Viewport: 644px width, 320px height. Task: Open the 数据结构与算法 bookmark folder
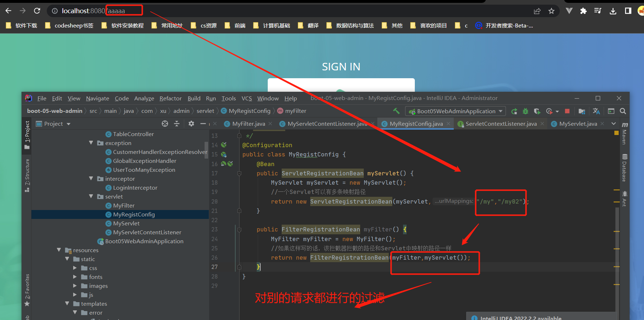[x=350, y=25]
